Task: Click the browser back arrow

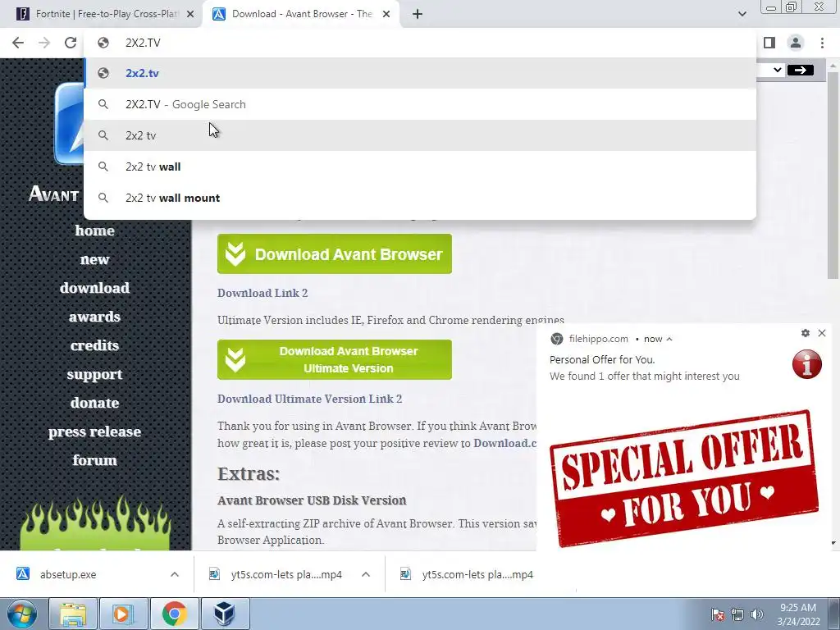Action: pos(18,43)
